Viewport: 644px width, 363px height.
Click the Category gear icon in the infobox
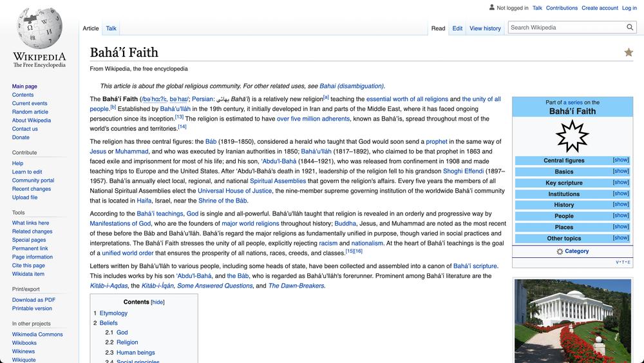pyautogui.click(x=560, y=251)
